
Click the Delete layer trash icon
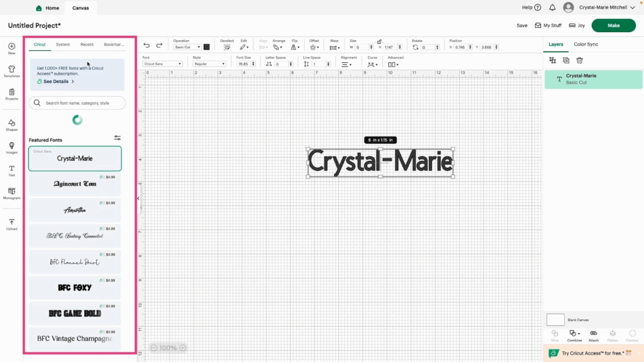point(579,60)
